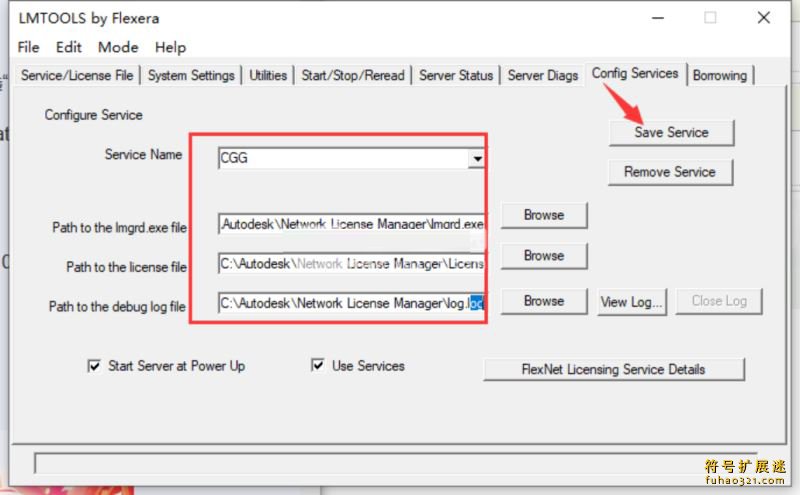The image size is (800, 495).
Task: Browse for the lmgrd.exe file
Action: click(x=544, y=215)
